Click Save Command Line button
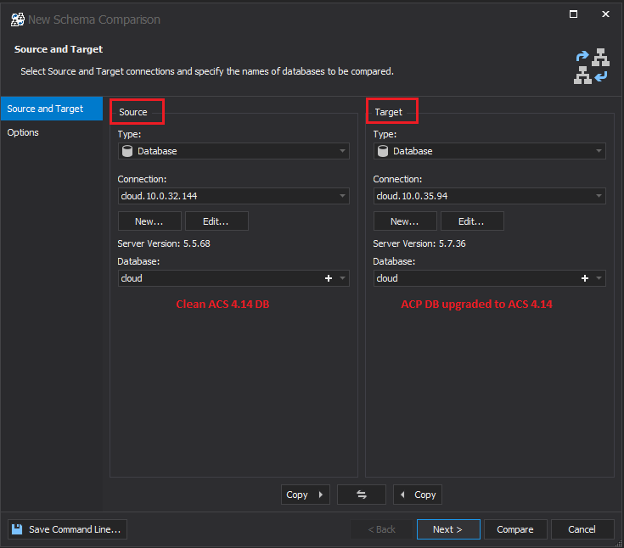Image resolution: width=624 pixels, height=548 pixels. point(67,529)
